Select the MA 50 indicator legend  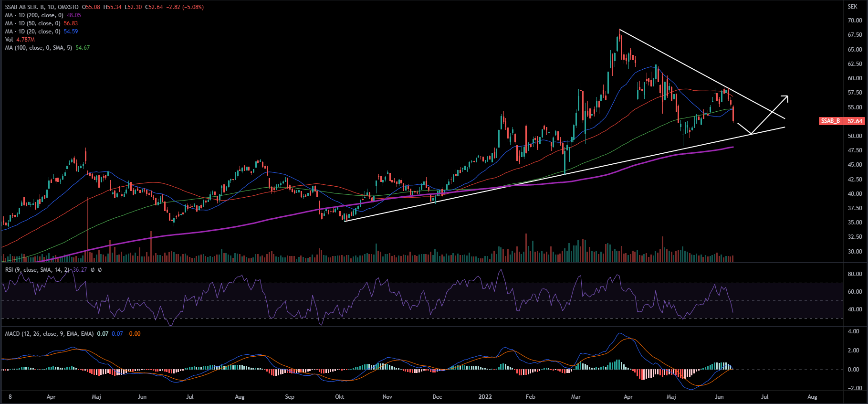pyautogui.click(x=32, y=23)
